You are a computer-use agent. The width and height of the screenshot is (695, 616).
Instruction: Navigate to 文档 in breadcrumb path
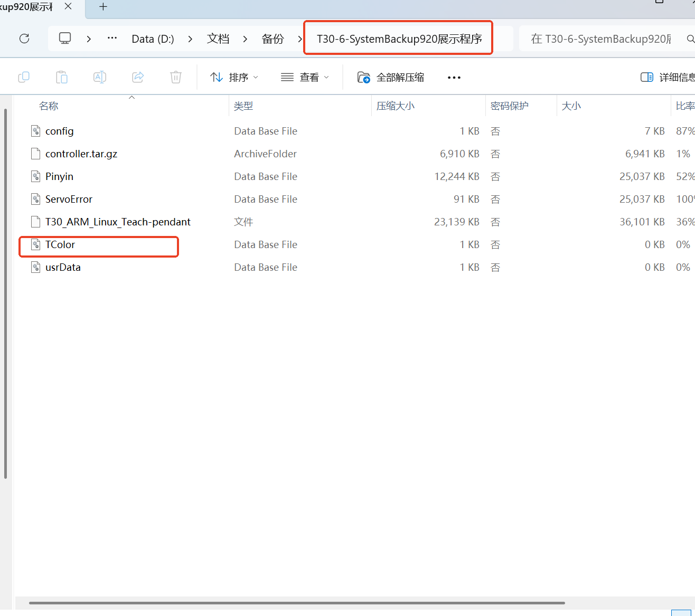point(218,39)
